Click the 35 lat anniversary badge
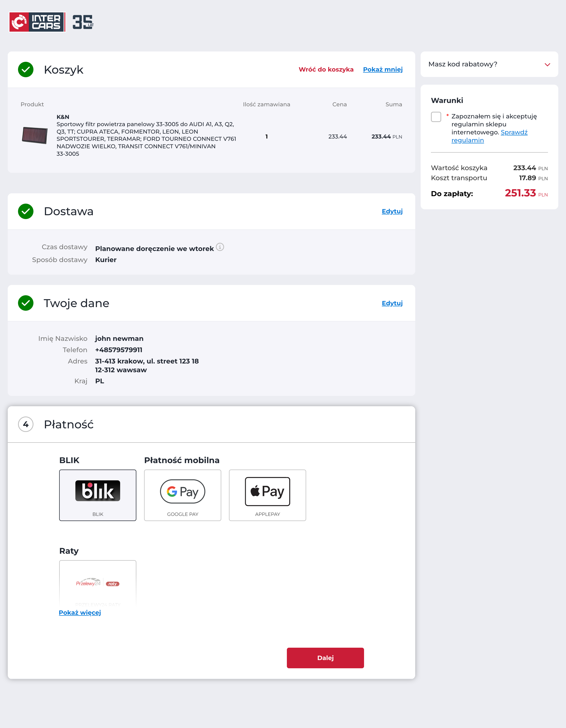 [83, 22]
